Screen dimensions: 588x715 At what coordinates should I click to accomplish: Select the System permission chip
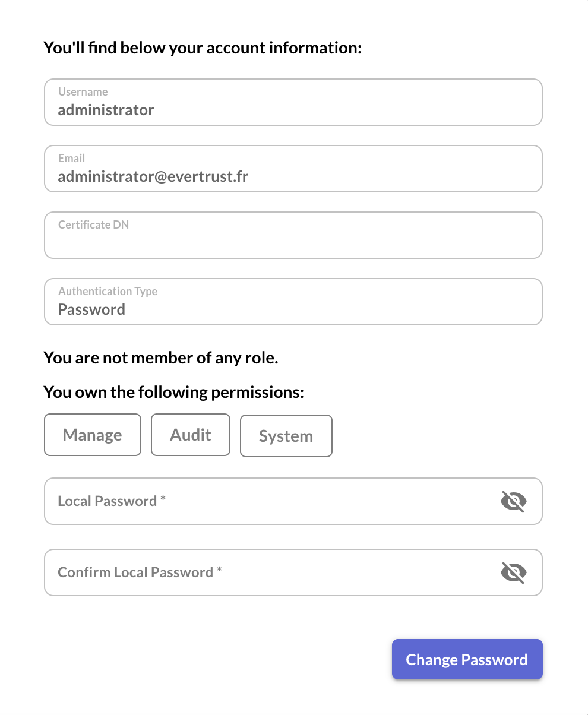pos(286,435)
